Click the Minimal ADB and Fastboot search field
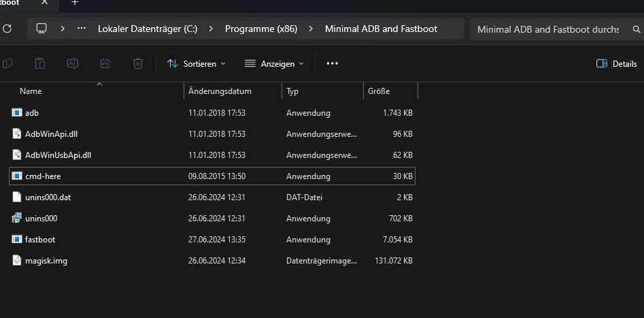Image resolution: width=644 pixels, height=318 pixels. 548,29
